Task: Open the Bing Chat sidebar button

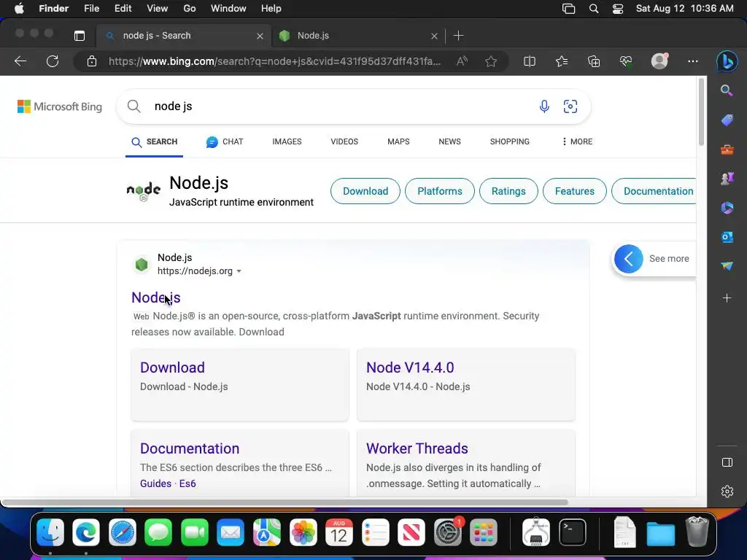Action: pyautogui.click(x=727, y=61)
